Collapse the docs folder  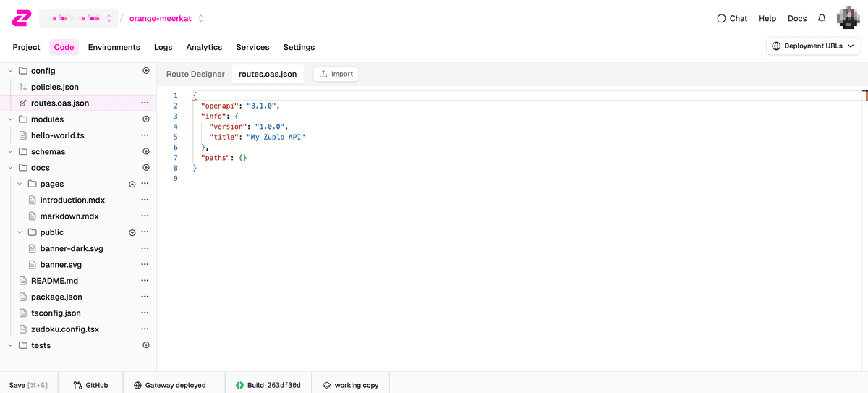click(x=10, y=168)
